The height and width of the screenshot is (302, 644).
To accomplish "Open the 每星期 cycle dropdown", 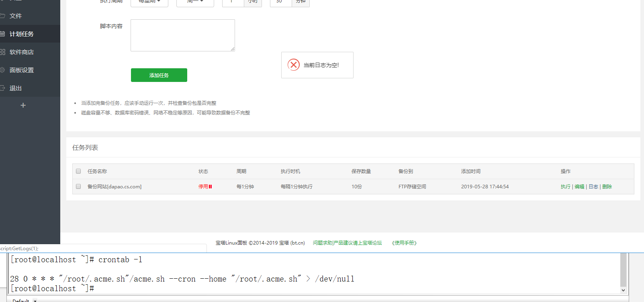I will [x=149, y=2].
